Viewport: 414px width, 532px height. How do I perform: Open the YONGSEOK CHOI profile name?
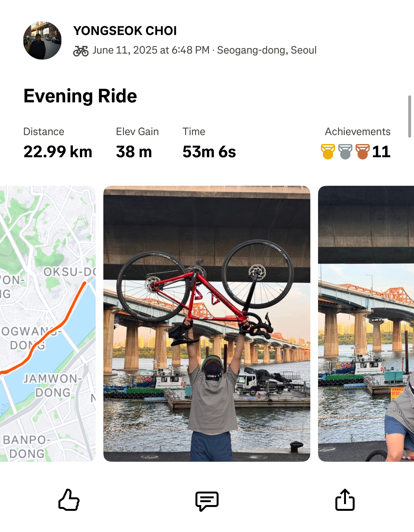click(x=125, y=31)
